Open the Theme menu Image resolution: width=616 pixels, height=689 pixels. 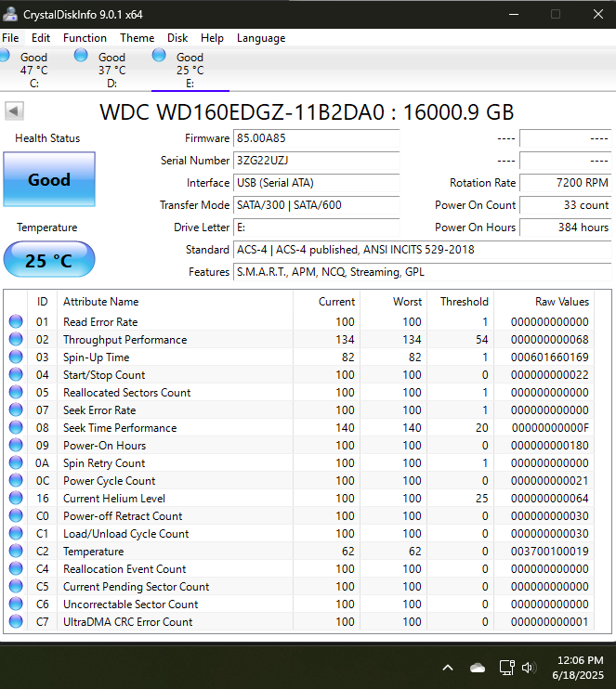[x=138, y=38]
